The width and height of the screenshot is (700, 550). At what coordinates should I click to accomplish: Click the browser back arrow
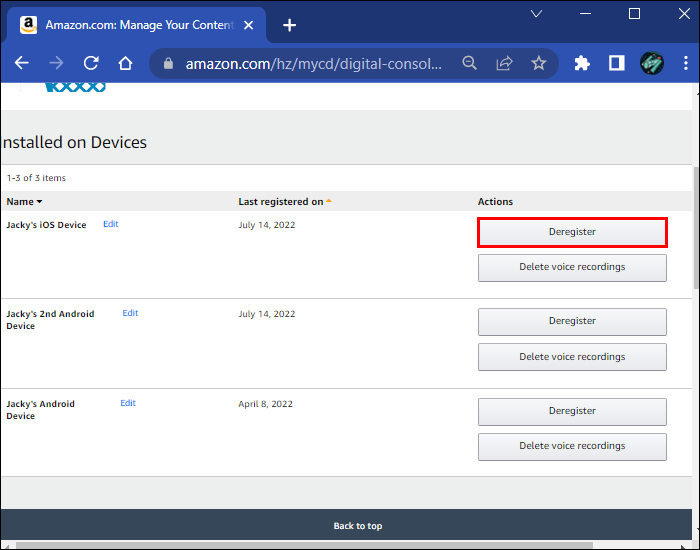pos(22,63)
